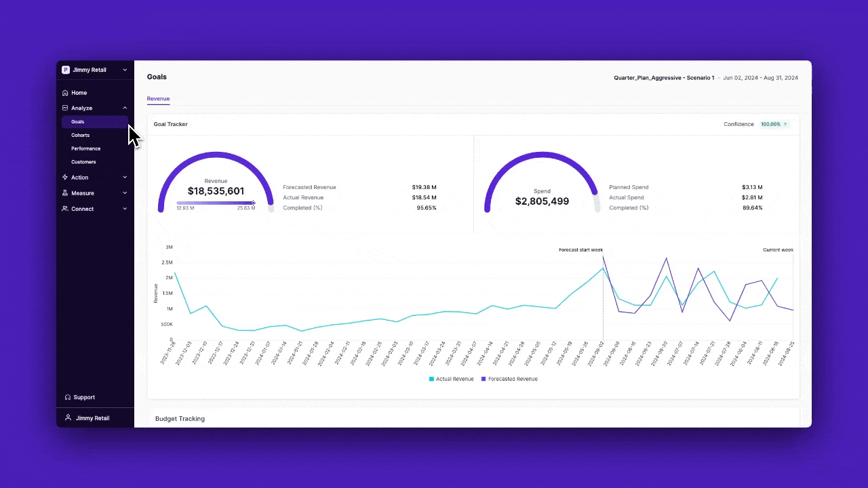Click the Goals page title
The image size is (868, 488).
pos(157,77)
